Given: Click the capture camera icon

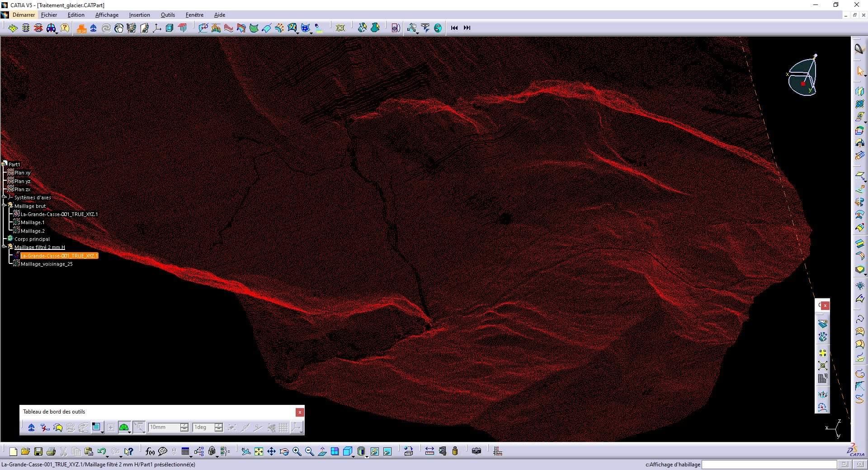Looking at the screenshot, I should (476, 451).
